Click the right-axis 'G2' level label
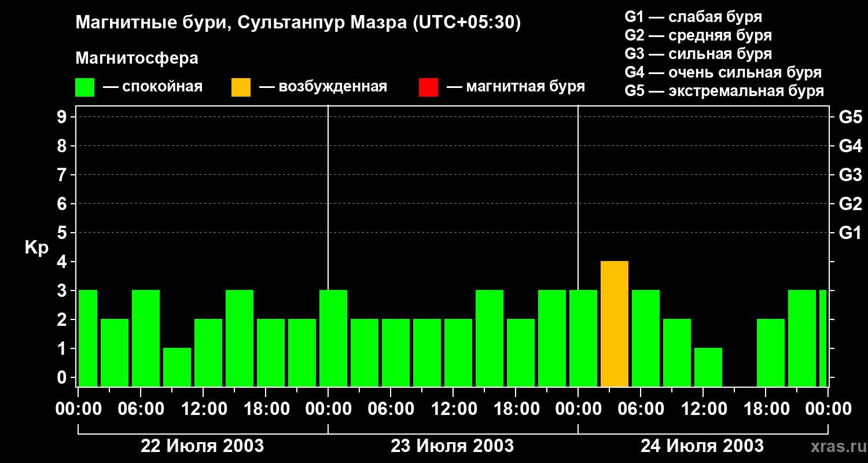Image resolution: width=868 pixels, height=463 pixels. click(850, 204)
